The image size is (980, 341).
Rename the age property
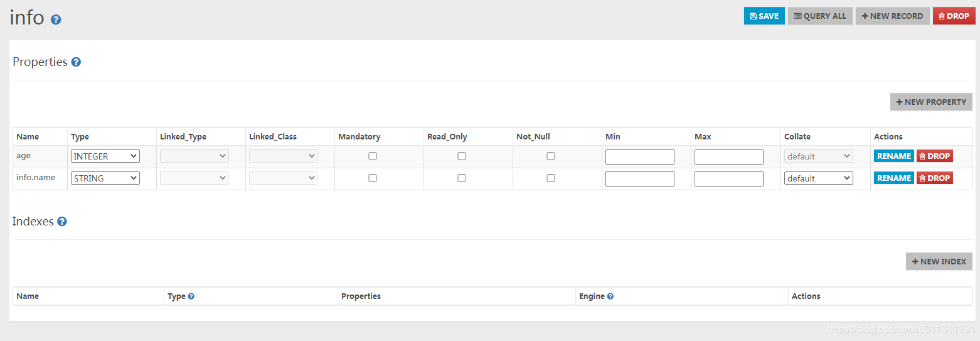click(x=893, y=156)
